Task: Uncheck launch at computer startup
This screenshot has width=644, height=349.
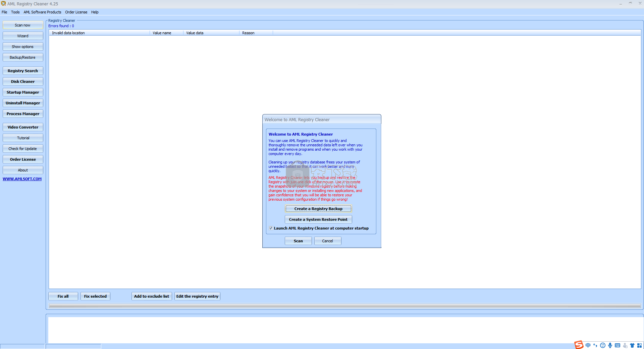Action: click(x=271, y=228)
